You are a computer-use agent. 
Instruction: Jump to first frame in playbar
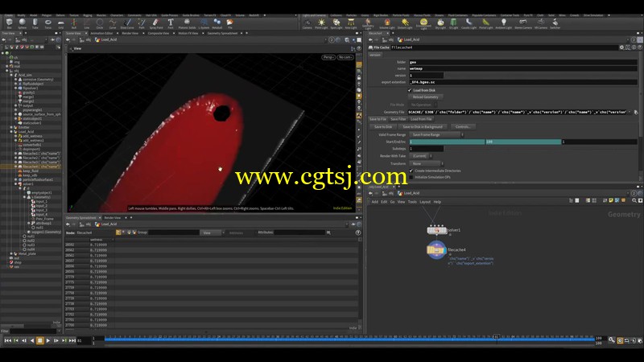coord(8,340)
